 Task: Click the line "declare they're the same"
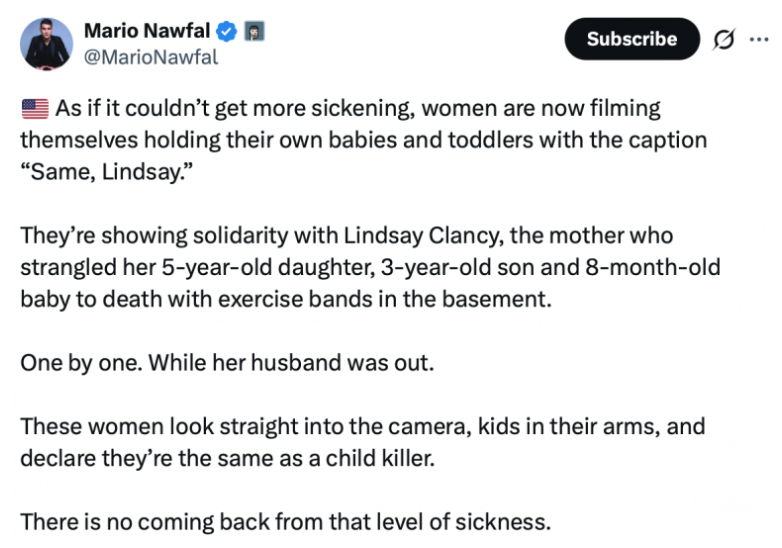[x=227, y=458]
